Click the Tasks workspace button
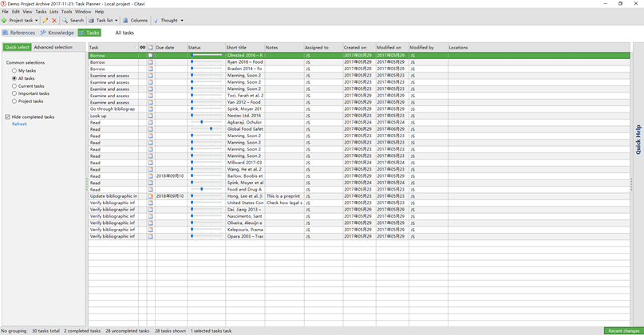The width and height of the screenshot is (644, 335). [89, 33]
